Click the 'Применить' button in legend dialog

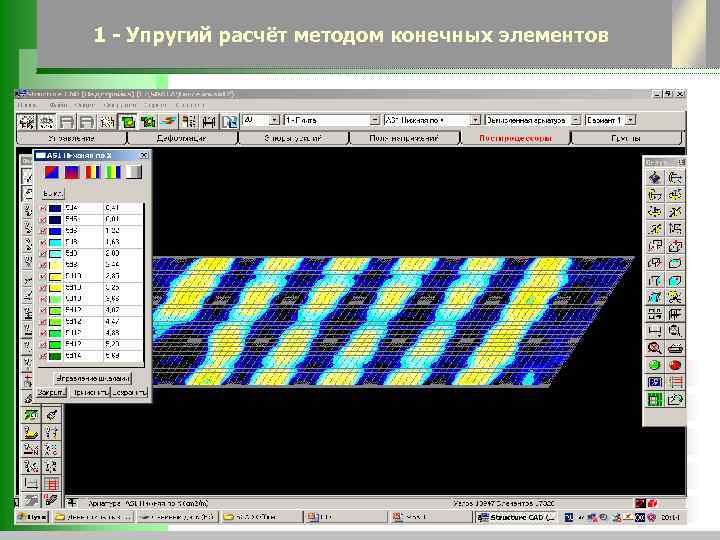click(91, 393)
